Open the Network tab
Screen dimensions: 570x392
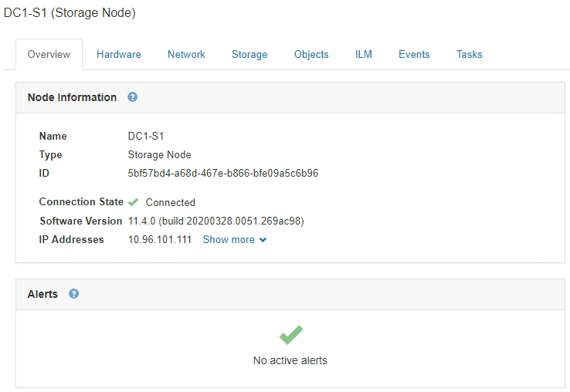point(186,55)
